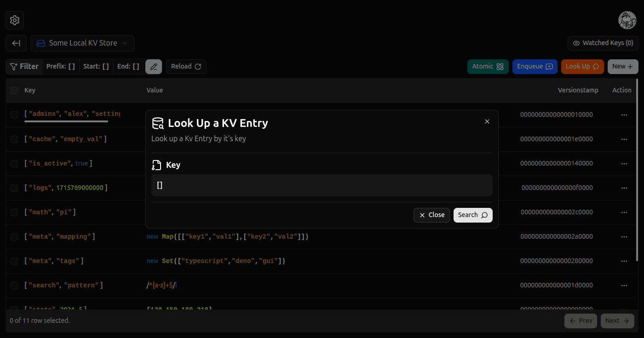The height and width of the screenshot is (338, 644).
Task: Click the Key file icon in dialog
Action: [156, 165]
